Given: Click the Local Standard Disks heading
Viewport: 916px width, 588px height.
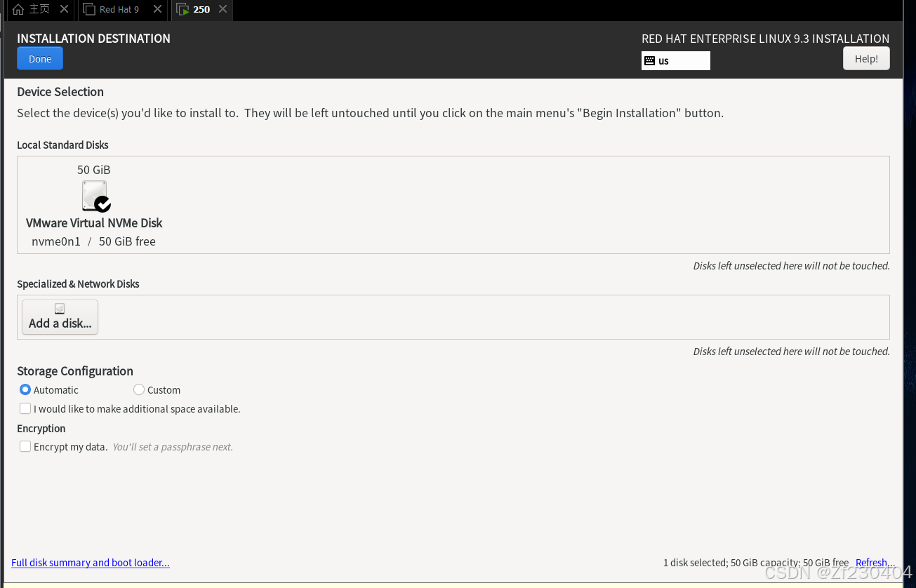Looking at the screenshot, I should point(62,145).
